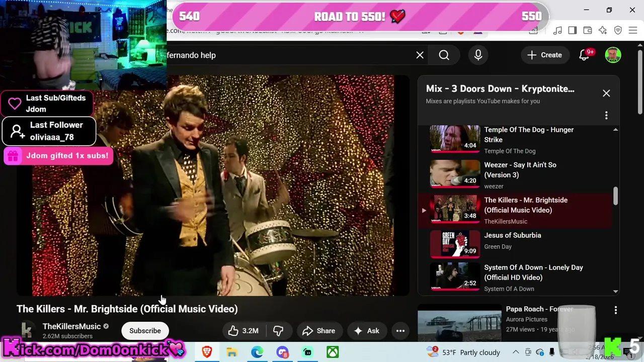
Task: Open Discord from the taskbar
Action: click(282, 352)
